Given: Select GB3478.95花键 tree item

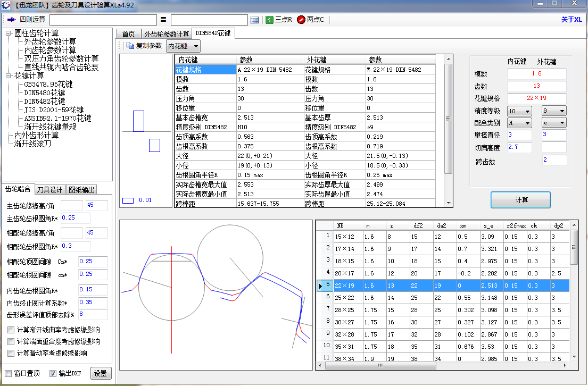Looking at the screenshot, I should coord(48,85).
